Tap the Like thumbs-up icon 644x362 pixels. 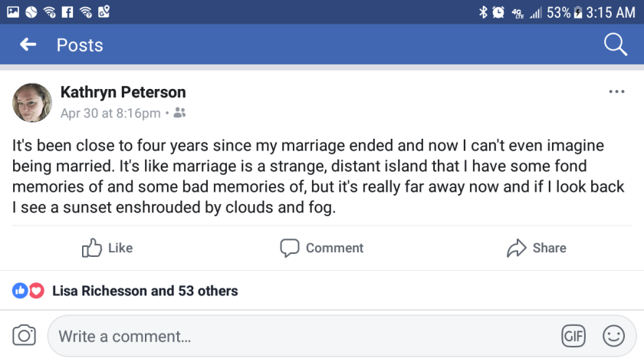[92, 248]
